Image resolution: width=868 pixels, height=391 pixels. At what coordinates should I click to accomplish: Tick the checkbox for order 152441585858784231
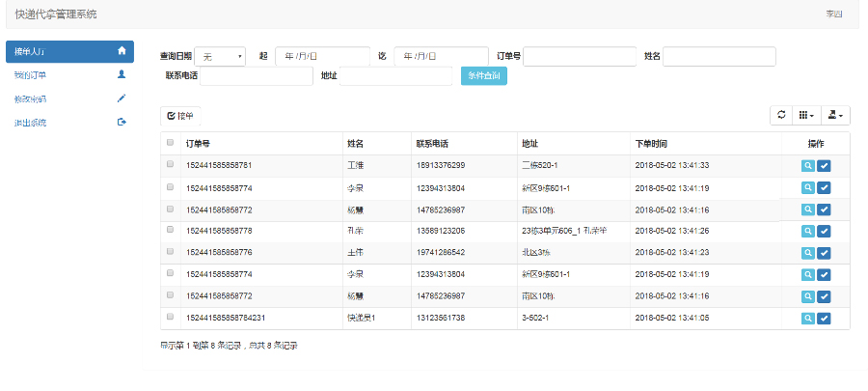pos(170,317)
